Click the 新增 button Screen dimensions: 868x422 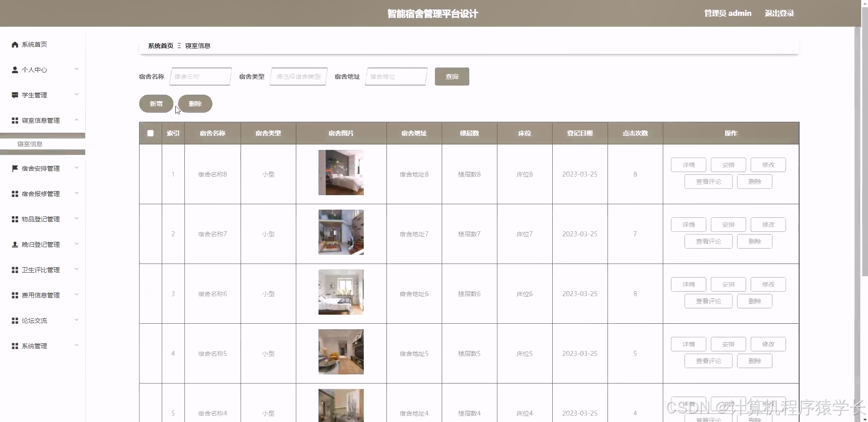(156, 104)
